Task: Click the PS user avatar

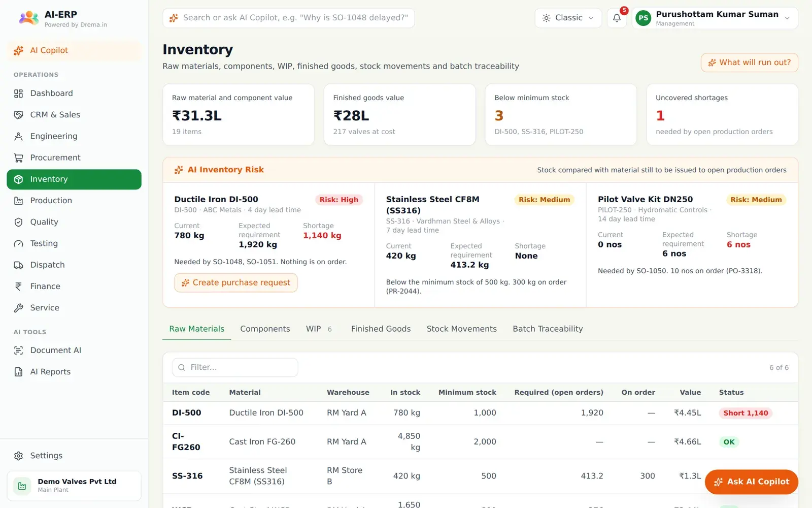Action: coord(643,18)
